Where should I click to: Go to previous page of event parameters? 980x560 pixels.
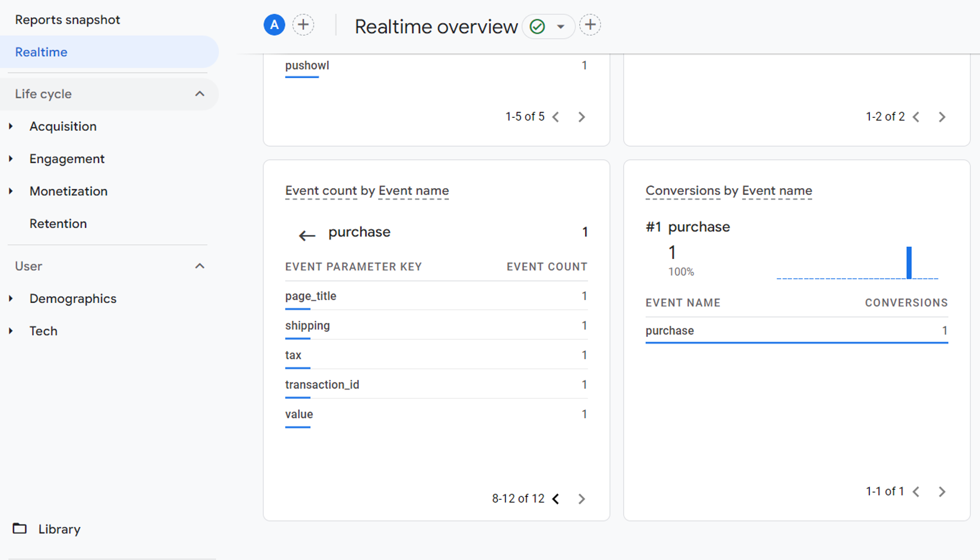(555, 499)
